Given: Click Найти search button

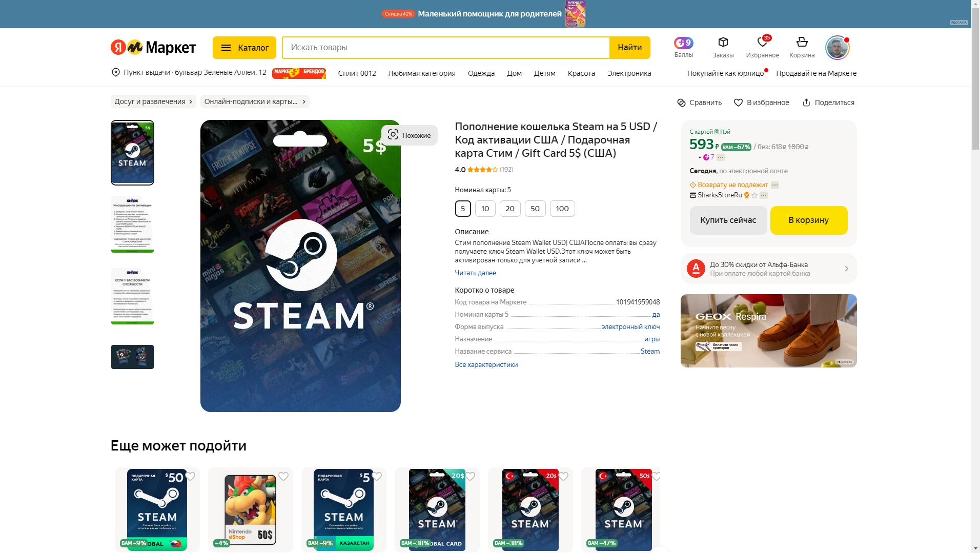Looking at the screenshot, I should pos(629,48).
